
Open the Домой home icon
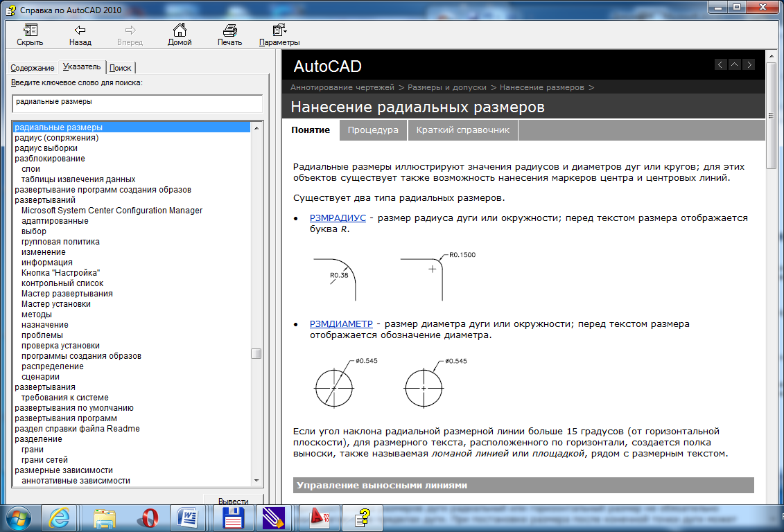[x=180, y=30]
